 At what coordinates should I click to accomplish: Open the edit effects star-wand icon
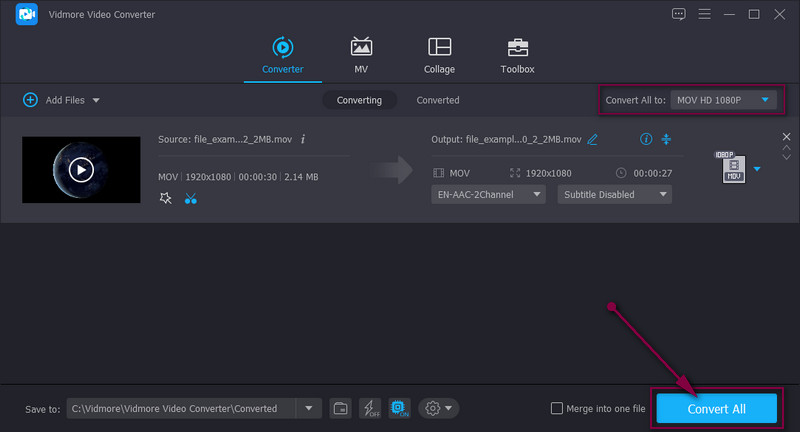pyautogui.click(x=166, y=198)
